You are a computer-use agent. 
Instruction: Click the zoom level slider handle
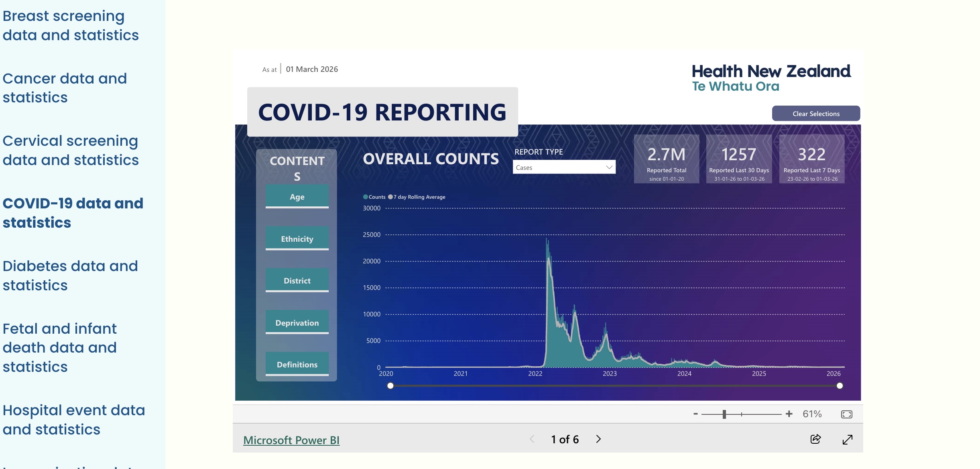pos(724,414)
